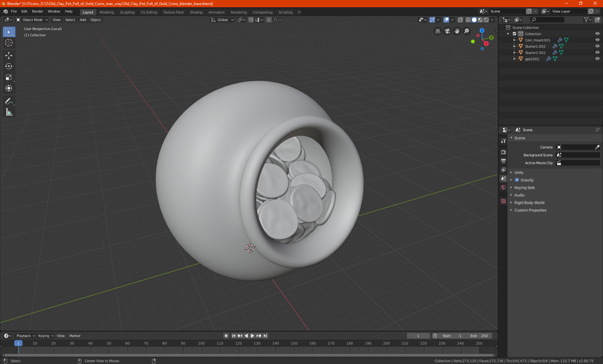Expand the Rigid Body World panel

click(529, 203)
